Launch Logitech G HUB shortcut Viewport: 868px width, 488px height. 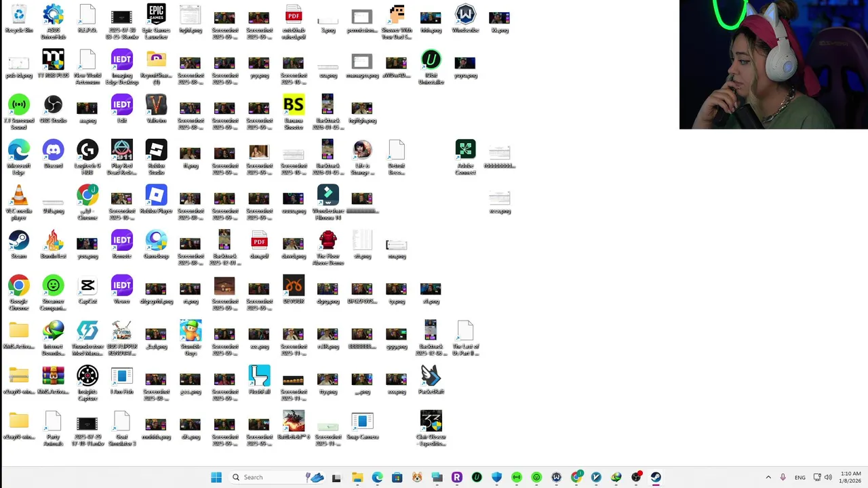point(87,157)
